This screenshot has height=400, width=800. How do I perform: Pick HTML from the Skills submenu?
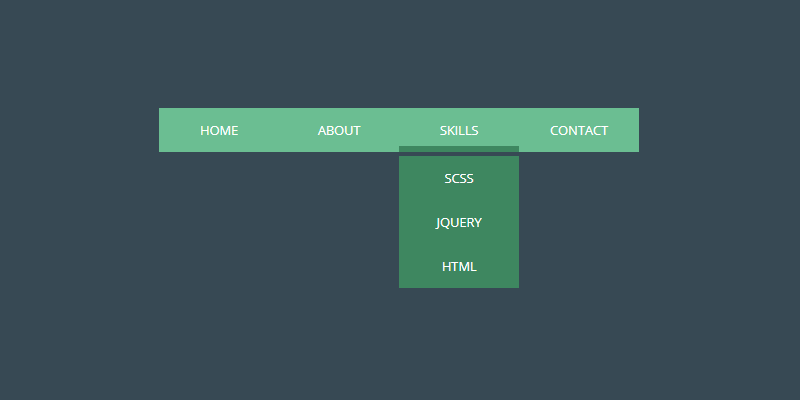[x=459, y=266]
